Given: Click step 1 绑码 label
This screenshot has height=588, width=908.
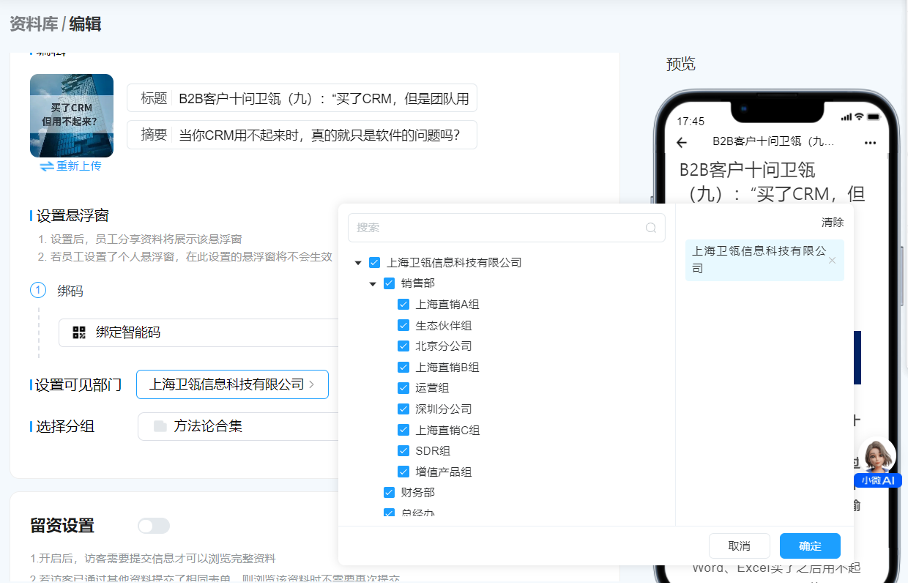Looking at the screenshot, I should [x=70, y=291].
